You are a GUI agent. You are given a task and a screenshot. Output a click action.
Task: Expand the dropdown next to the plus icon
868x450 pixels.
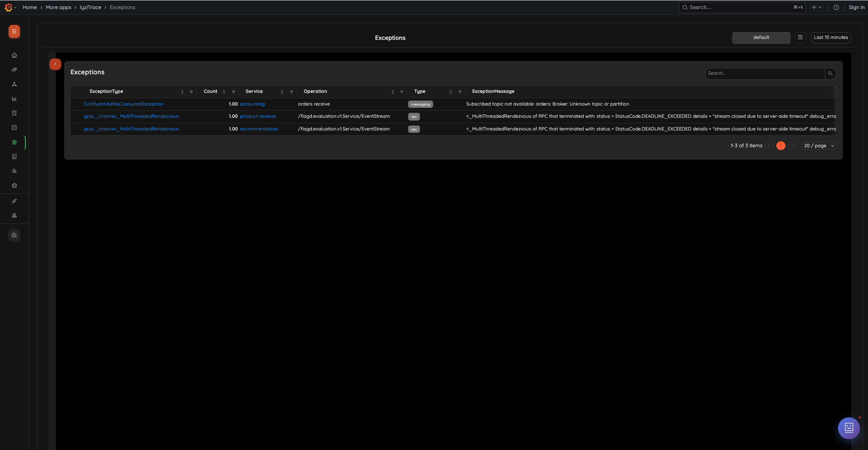tap(820, 7)
